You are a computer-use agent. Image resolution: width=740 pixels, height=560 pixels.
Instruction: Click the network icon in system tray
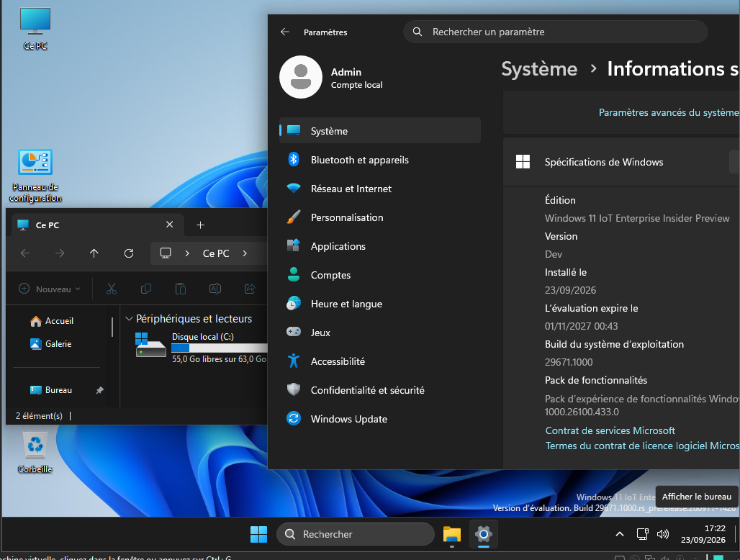tap(642, 534)
